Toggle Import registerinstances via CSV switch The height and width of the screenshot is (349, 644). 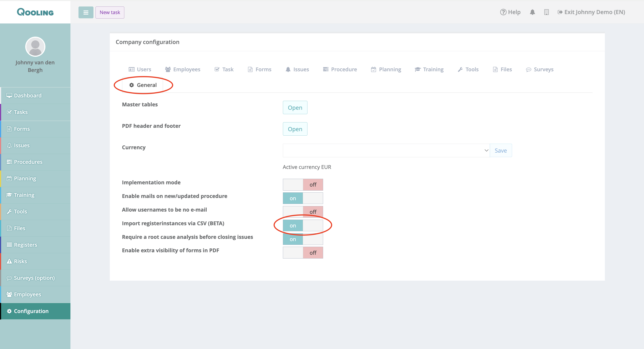point(303,225)
